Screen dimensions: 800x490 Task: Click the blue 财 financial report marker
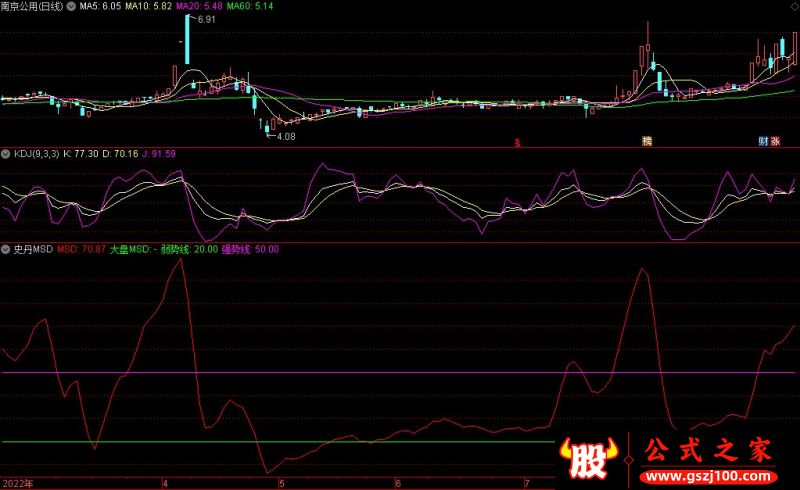tap(764, 142)
